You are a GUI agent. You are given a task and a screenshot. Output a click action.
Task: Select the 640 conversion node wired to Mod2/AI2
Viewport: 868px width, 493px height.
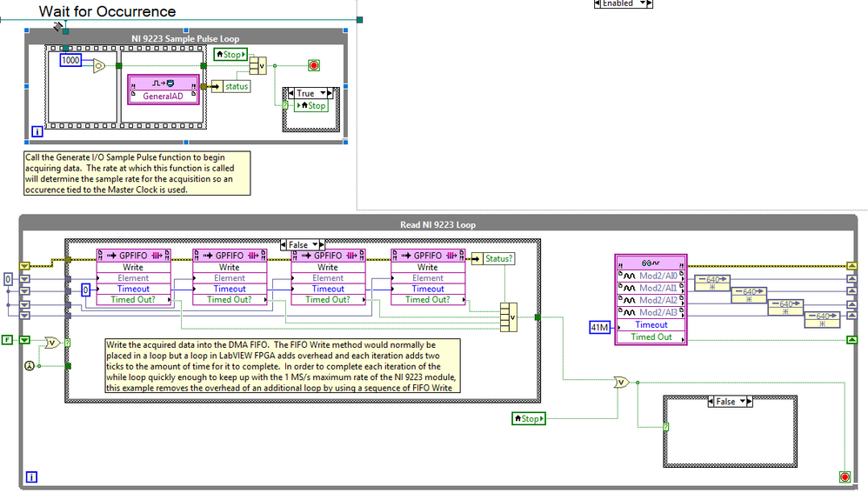tap(785, 307)
